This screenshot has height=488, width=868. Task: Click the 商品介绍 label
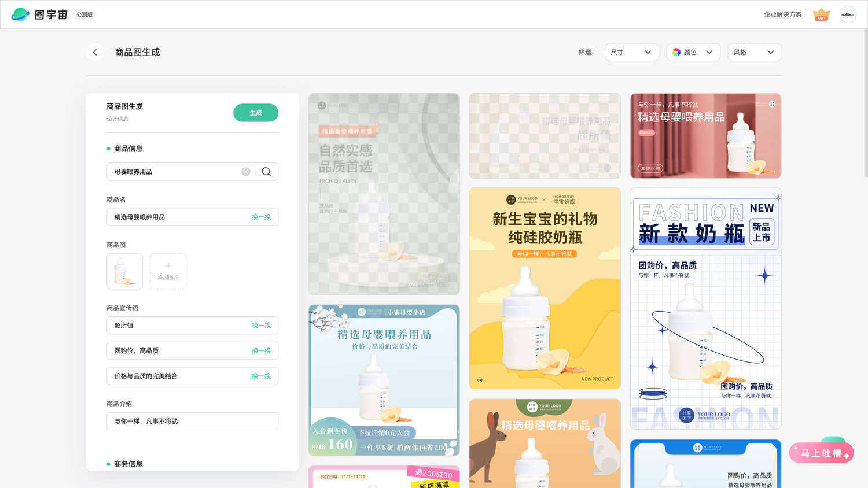coord(119,404)
